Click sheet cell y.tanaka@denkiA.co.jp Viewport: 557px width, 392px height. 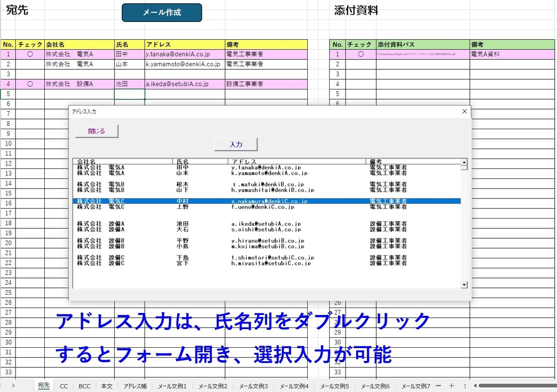[185, 54]
